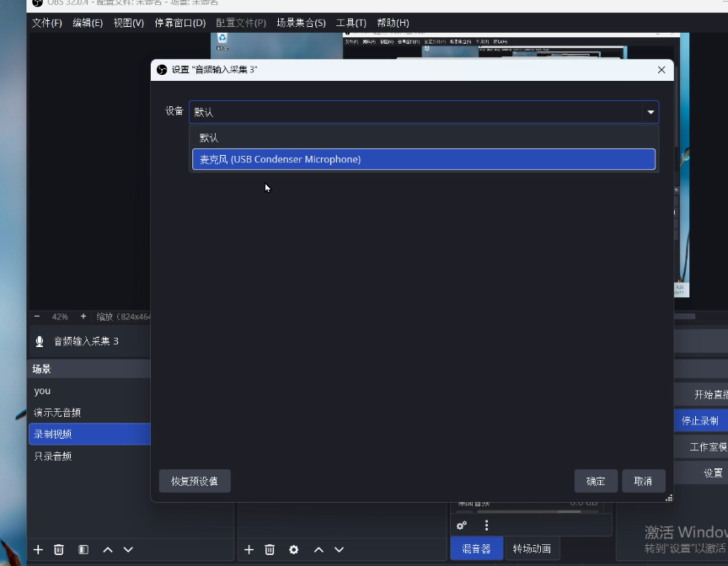Cancel with the 取消 button
Screen dimensions: 728x566
click(643, 481)
